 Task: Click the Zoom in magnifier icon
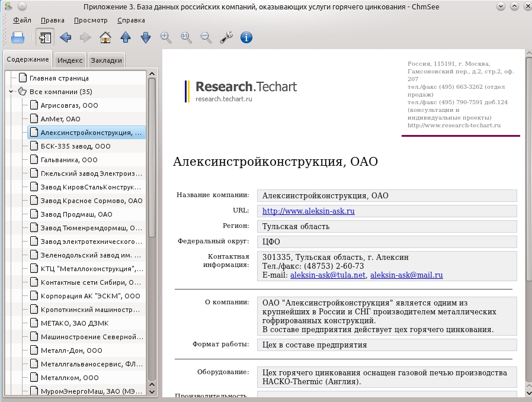pyautogui.click(x=166, y=37)
